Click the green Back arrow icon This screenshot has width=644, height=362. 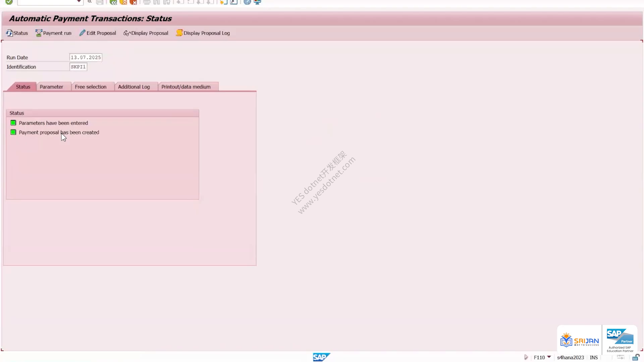click(x=113, y=2)
